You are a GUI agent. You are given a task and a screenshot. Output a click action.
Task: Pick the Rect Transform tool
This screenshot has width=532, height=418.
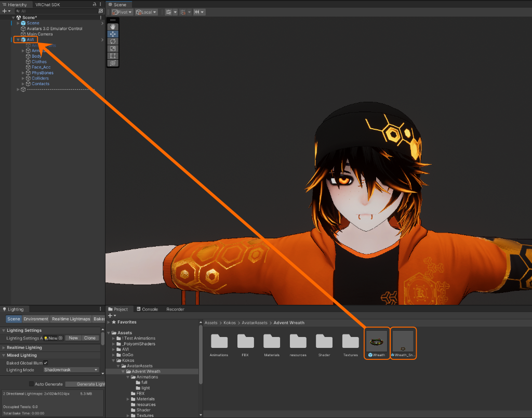(x=113, y=56)
